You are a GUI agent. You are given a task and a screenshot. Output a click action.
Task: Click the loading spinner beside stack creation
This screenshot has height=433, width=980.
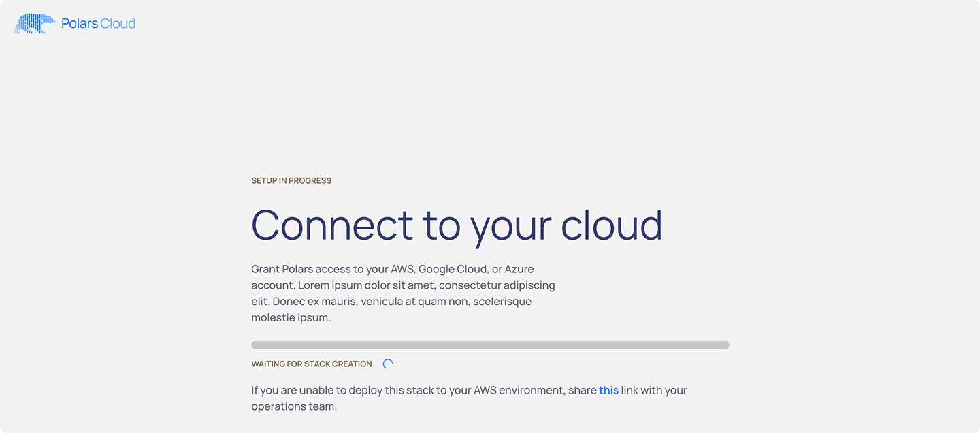click(x=388, y=364)
